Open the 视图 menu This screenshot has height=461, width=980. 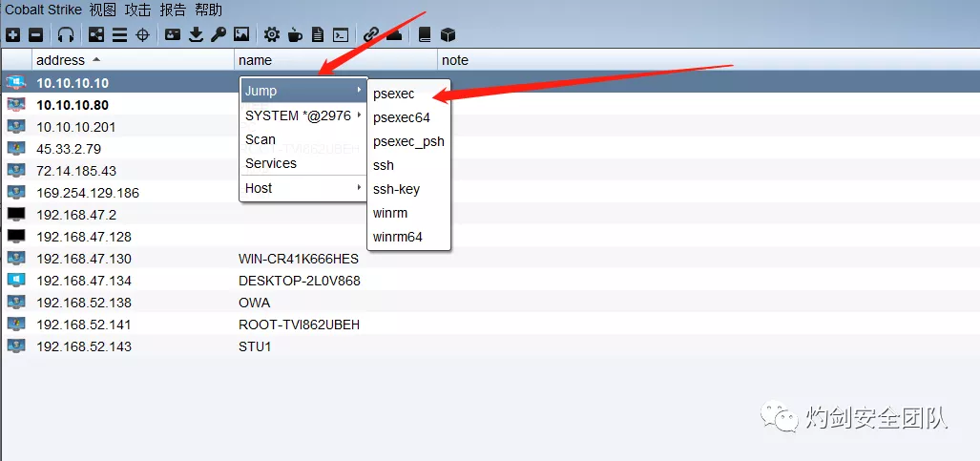[x=102, y=10]
